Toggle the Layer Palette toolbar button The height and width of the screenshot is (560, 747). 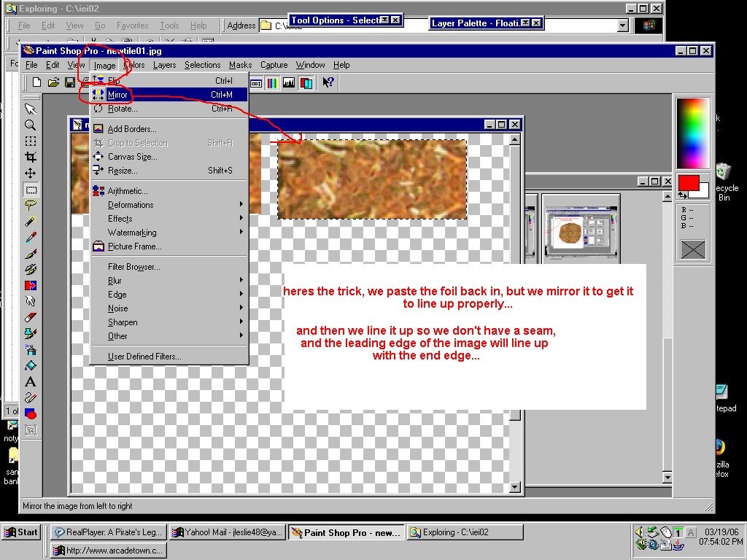(x=306, y=83)
